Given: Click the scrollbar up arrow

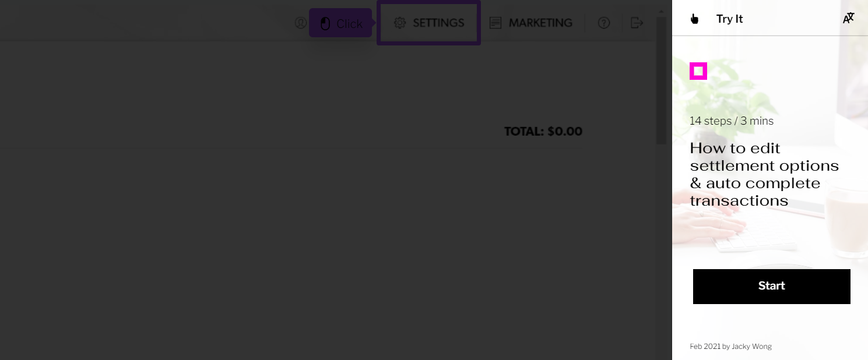Looking at the screenshot, I should coord(661,10).
